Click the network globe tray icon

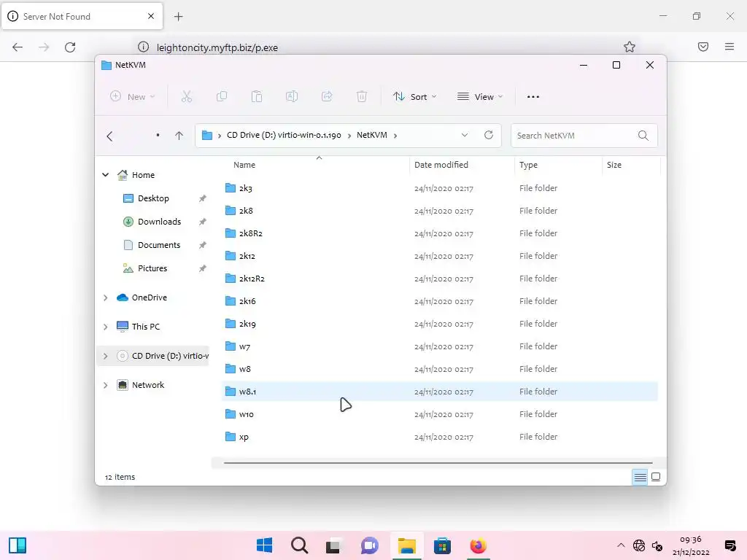639,545
